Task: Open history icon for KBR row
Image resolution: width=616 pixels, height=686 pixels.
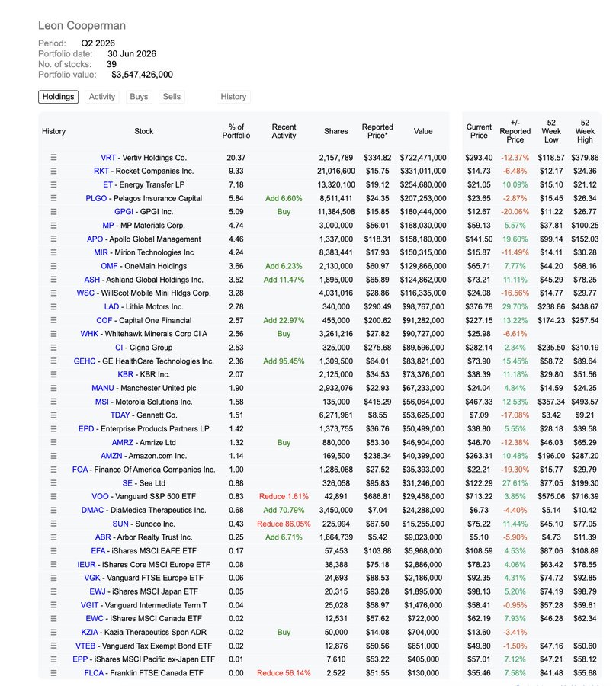Action: click(x=53, y=374)
